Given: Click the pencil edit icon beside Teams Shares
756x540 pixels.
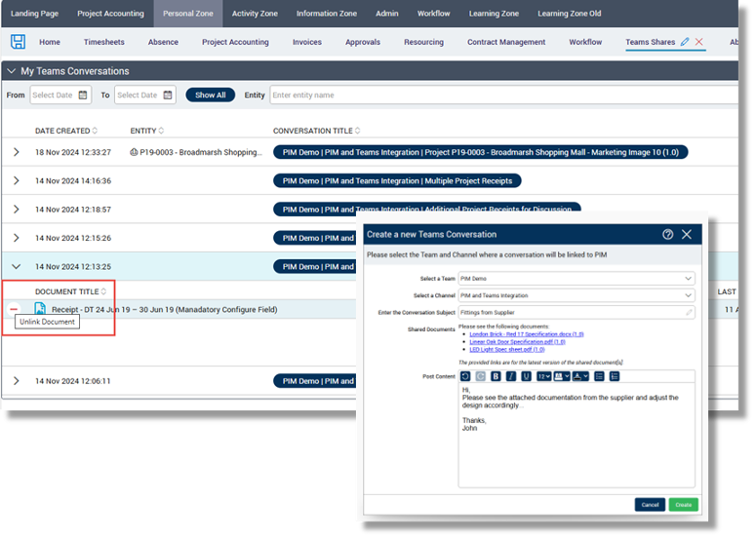Looking at the screenshot, I should (685, 42).
